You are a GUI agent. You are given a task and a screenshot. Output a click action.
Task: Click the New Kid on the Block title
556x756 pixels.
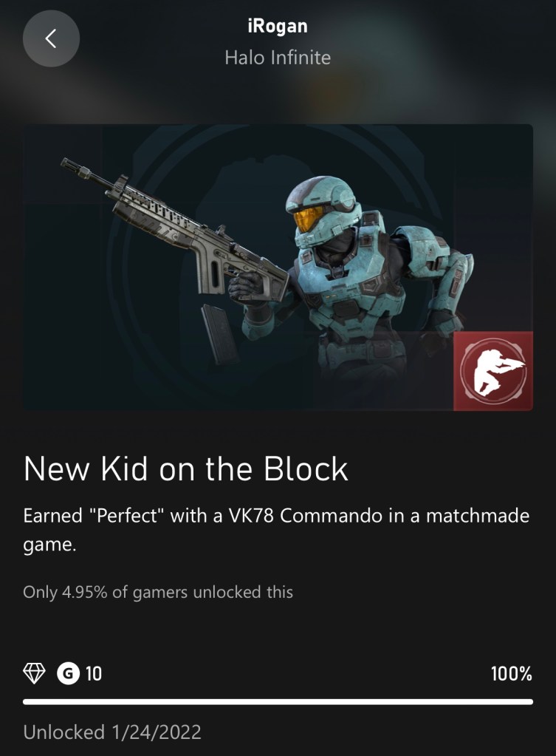185,469
